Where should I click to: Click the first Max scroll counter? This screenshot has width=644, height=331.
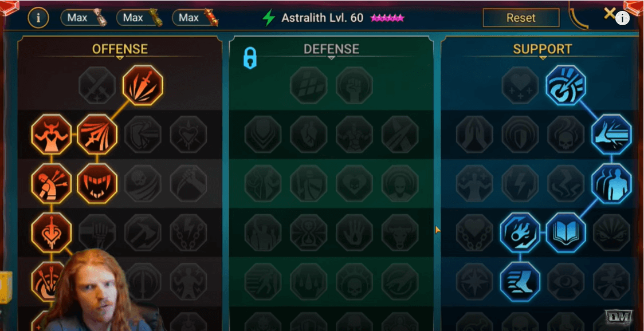(84, 18)
